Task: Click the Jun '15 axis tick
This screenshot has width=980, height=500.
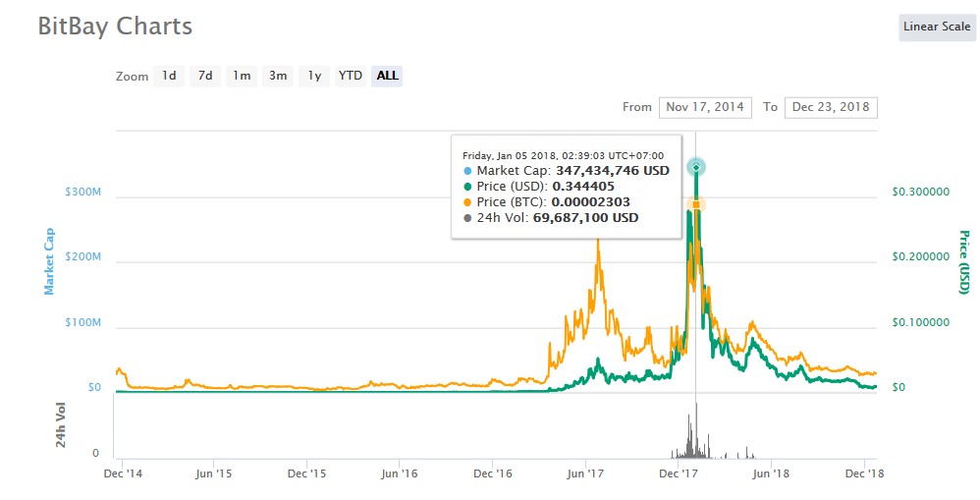Action: [x=214, y=473]
